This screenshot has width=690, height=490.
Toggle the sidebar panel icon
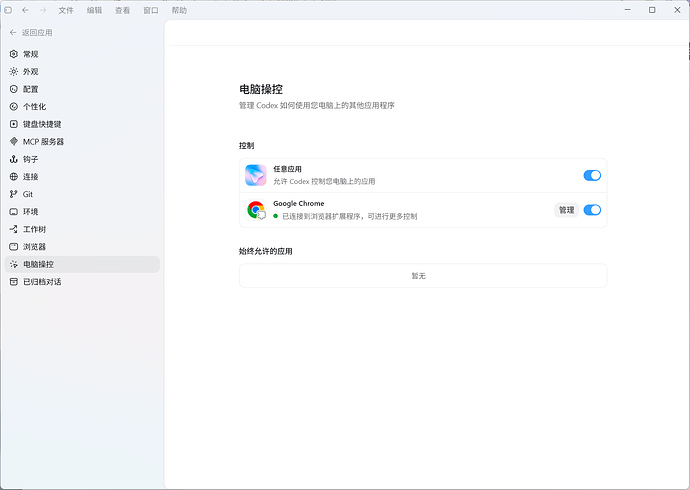pos(8,10)
